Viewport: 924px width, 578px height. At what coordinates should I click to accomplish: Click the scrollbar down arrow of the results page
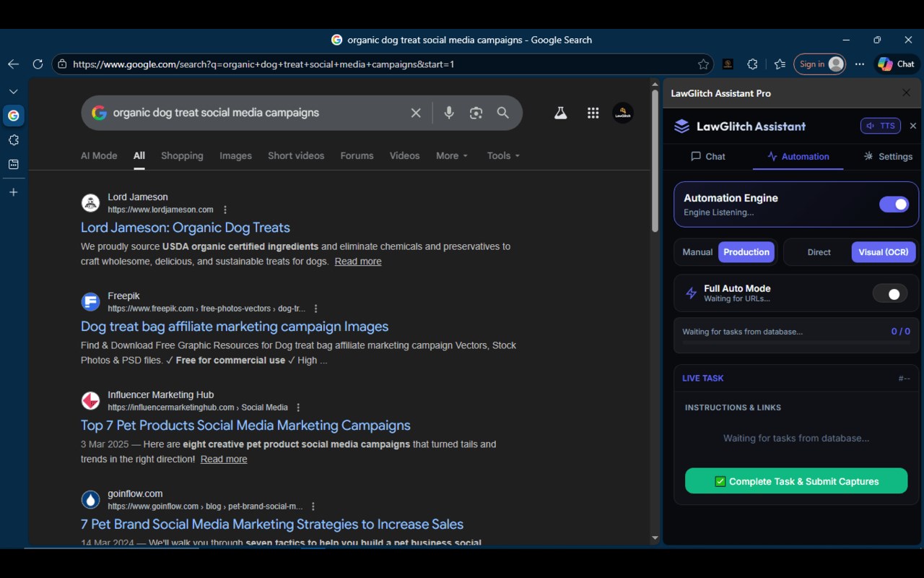(x=655, y=538)
